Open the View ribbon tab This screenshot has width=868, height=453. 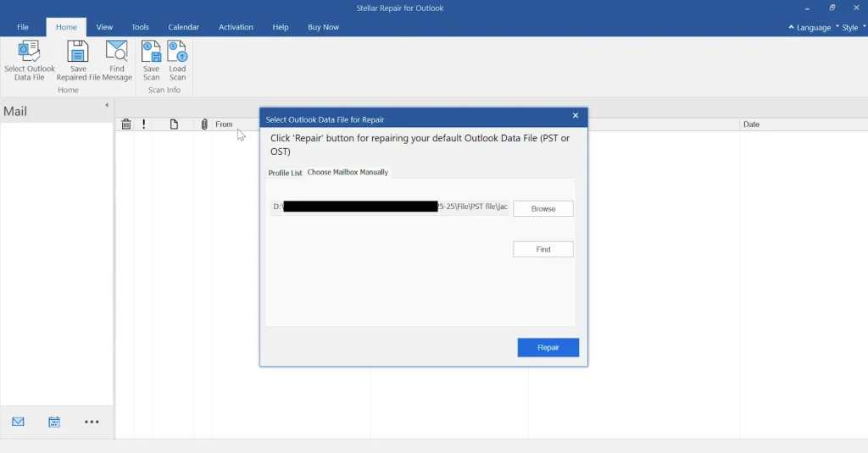[x=104, y=27]
